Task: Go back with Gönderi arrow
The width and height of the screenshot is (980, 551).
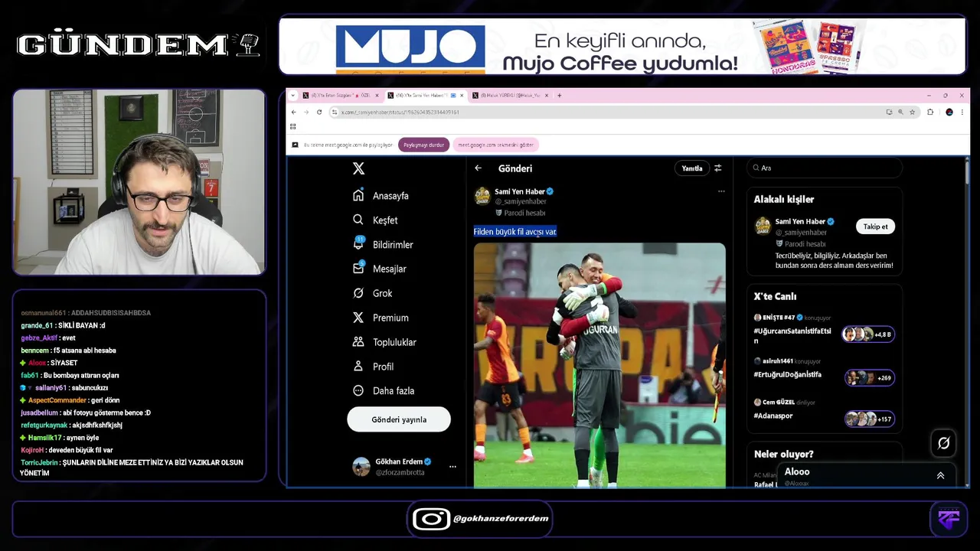Action: [x=479, y=168]
